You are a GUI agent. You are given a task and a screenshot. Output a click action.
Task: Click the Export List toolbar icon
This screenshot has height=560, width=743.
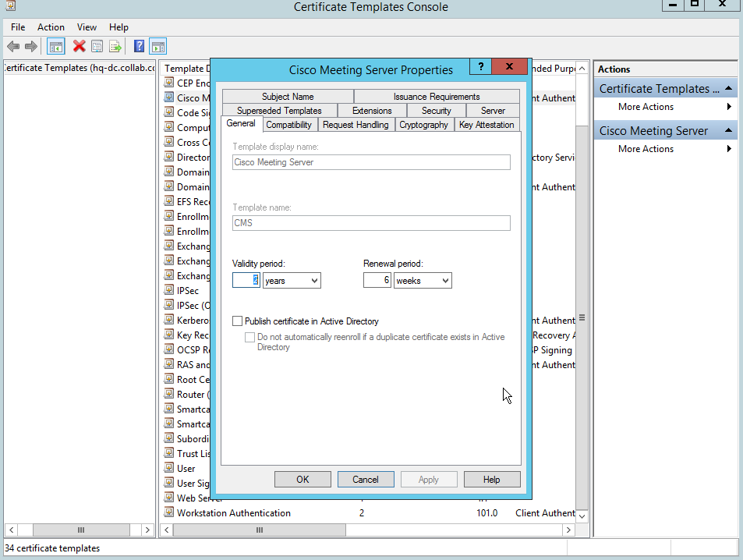tap(115, 47)
